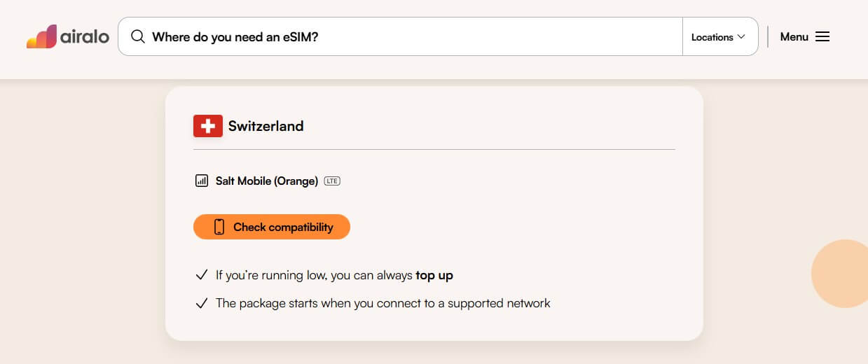
Task: Click the LTE badge icon
Action: point(332,181)
